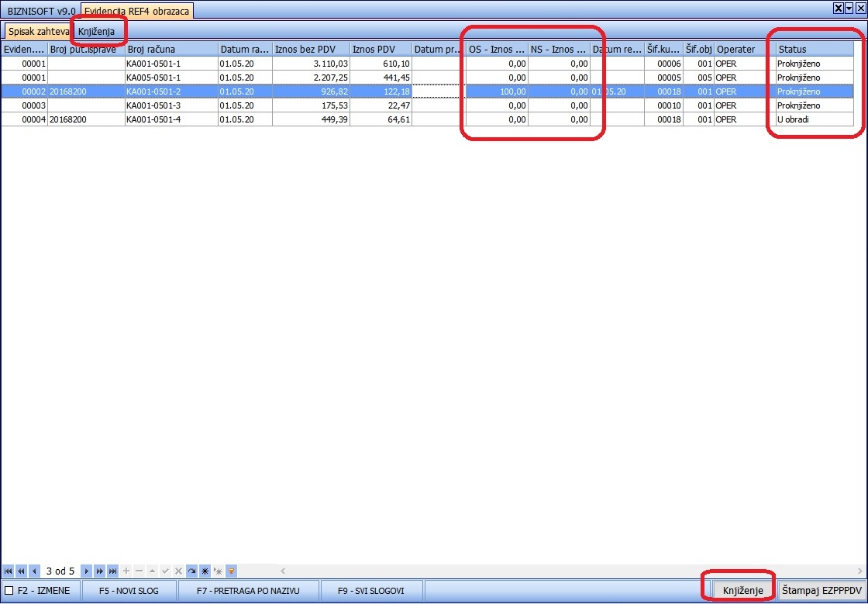Select row with invoice KA001-0501-3

pyautogui.click(x=427, y=105)
